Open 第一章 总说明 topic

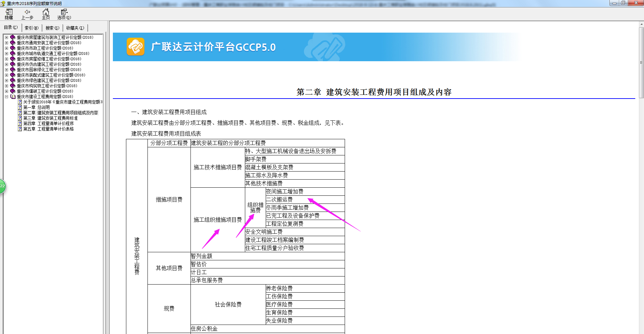36,107
